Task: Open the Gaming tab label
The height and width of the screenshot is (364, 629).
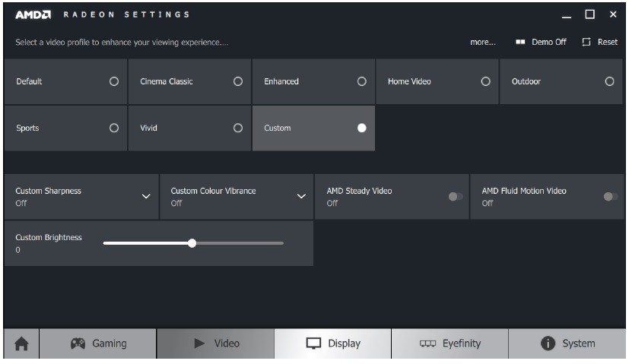Action: 109,343
